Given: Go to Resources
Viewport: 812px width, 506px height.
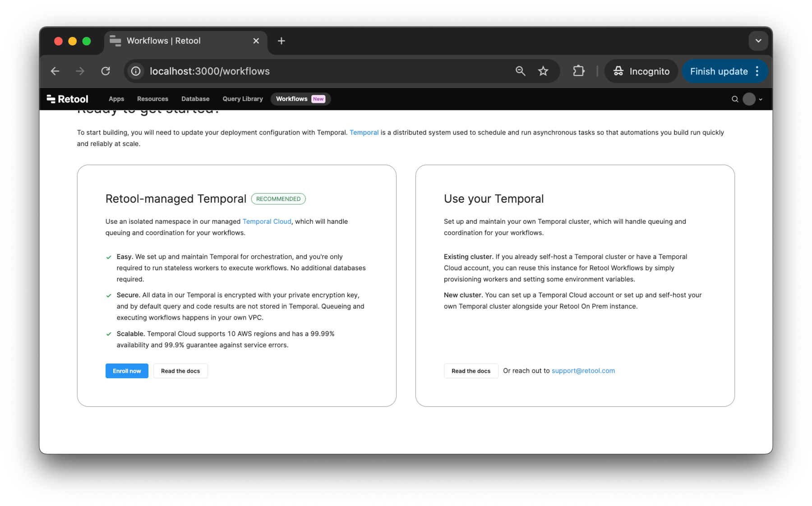Looking at the screenshot, I should (152, 99).
